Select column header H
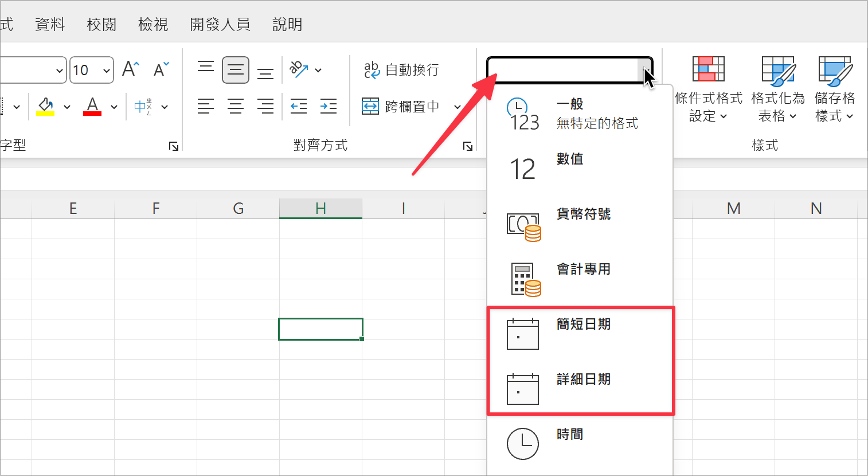Image resolution: width=868 pixels, height=476 pixels. click(320, 208)
